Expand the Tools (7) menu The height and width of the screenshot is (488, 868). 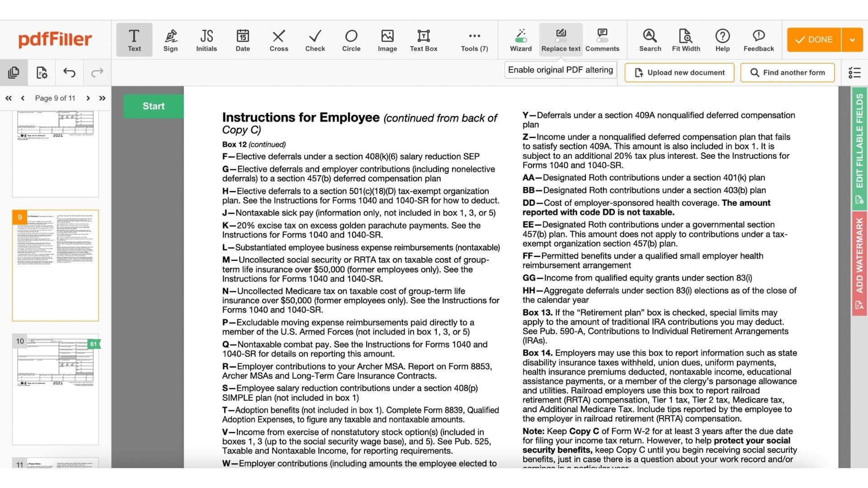(x=474, y=39)
